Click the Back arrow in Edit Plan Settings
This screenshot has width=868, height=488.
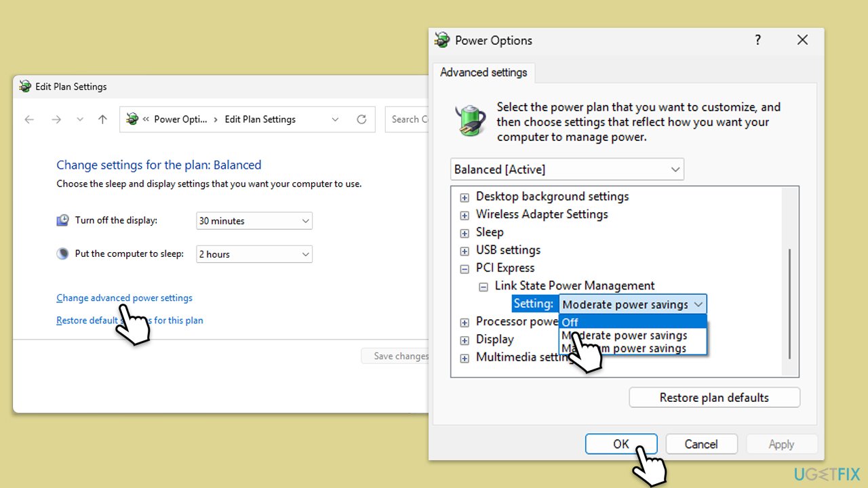(x=29, y=119)
